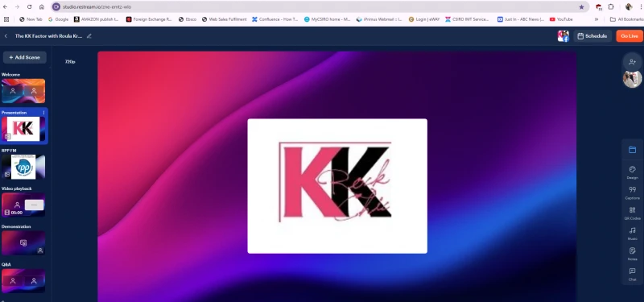The height and width of the screenshot is (302, 644).
Task: Open the Design panel
Action: tap(632, 172)
